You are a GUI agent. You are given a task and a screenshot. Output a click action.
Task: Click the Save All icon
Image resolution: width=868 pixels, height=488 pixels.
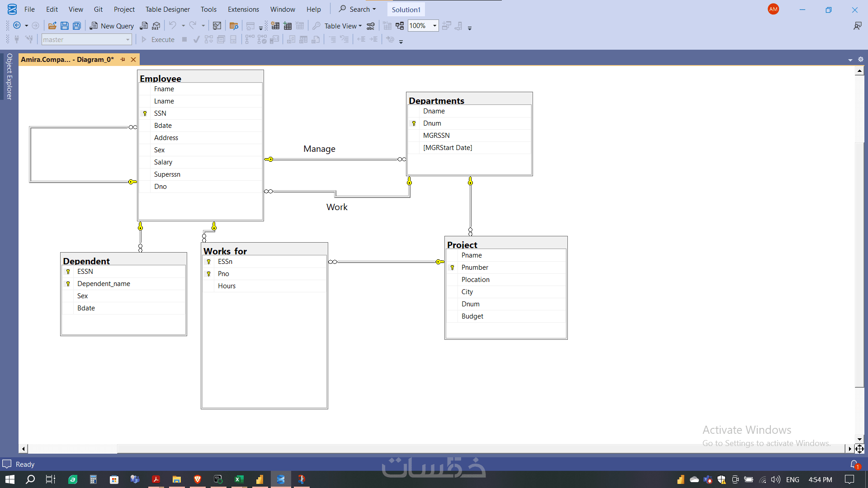click(77, 26)
